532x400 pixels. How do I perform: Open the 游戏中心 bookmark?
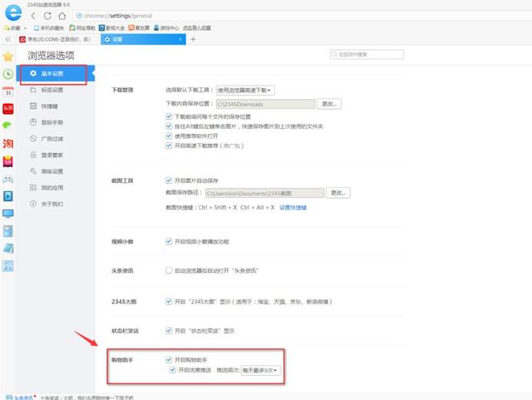point(166,27)
